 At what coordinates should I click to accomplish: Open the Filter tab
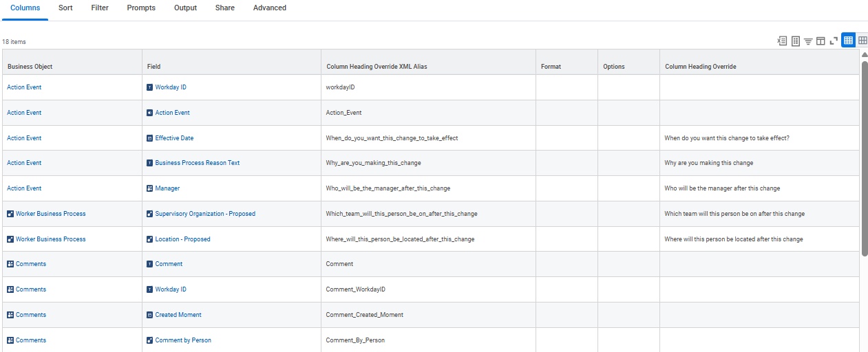[100, 8]
